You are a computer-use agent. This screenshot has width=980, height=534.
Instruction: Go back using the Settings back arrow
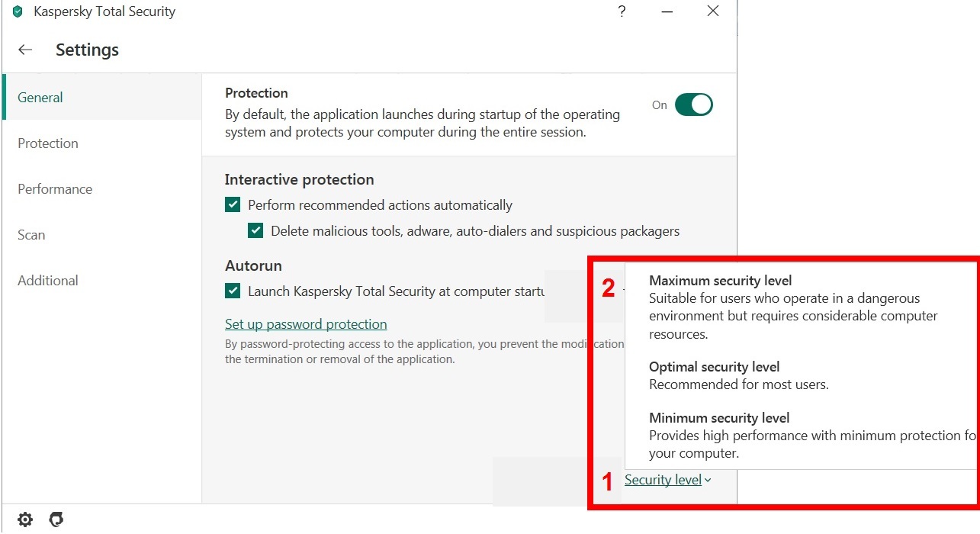(x=25, y=50)
